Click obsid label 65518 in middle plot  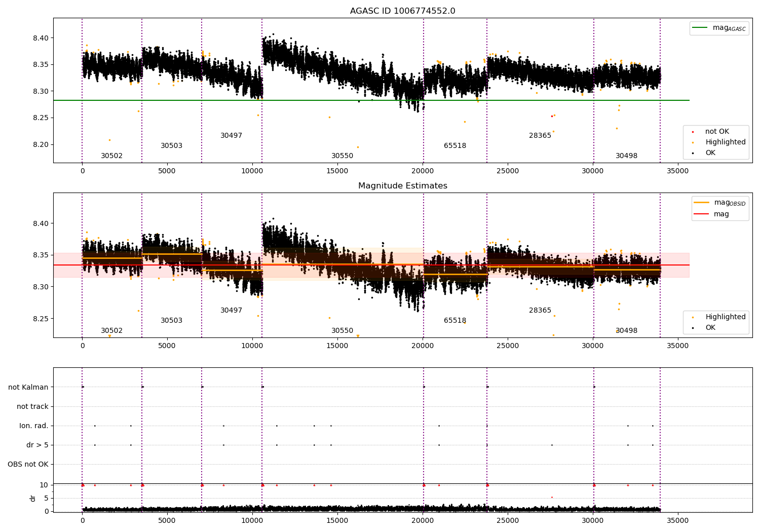coord(454,321)
